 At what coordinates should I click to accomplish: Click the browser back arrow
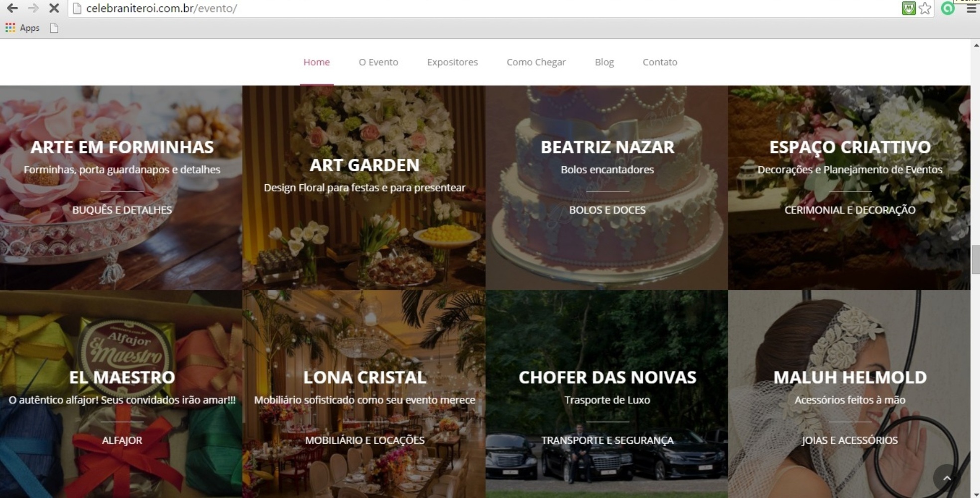12,8
